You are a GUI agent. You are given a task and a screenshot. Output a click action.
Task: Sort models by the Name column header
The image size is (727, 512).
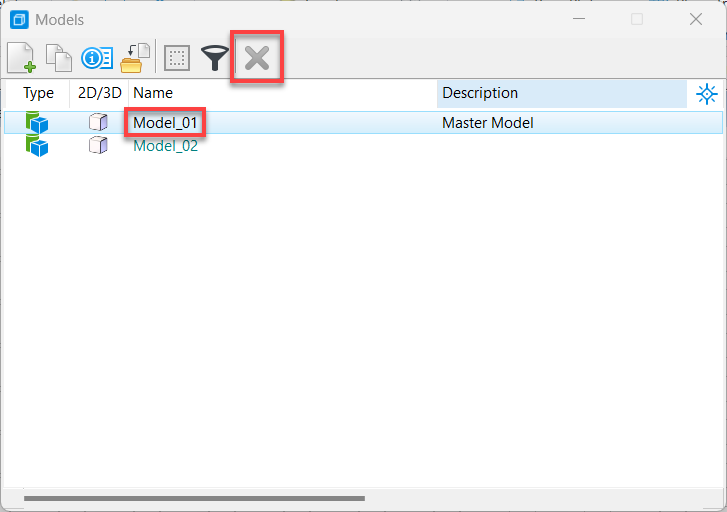point(283,93)
